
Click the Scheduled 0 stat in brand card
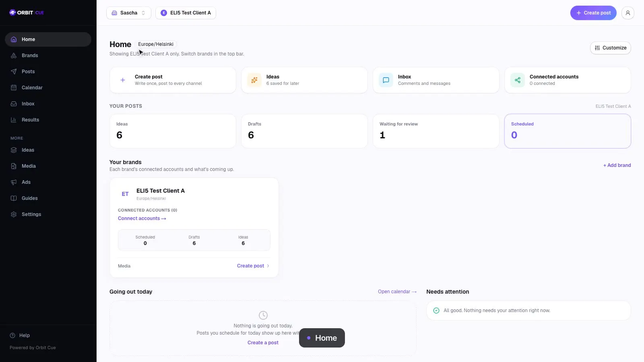[145, 240]
